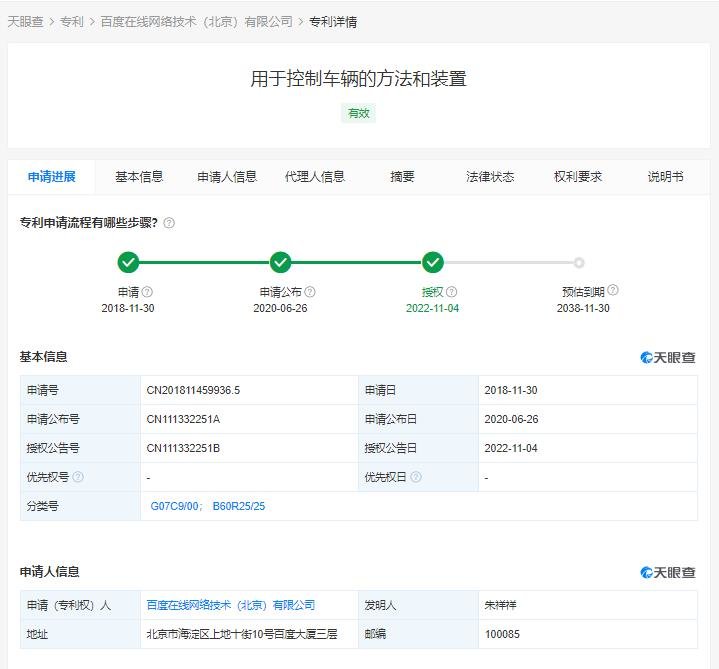Click question mark icon beside 申请公布 step
The image size is (719, 669).
[x=310, y=292]
